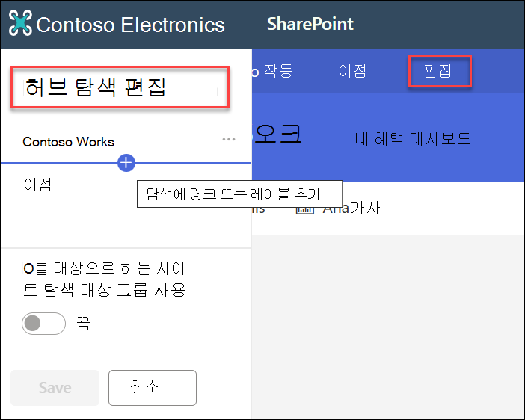The height and width of the screenshot is (420, 525).
Task: Open the SharePoint app link in header
Action: [x=310, y=24]
